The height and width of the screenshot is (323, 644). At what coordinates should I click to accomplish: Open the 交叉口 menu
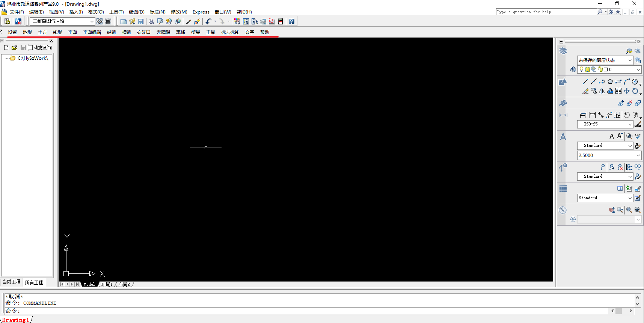tap(143, 32)
